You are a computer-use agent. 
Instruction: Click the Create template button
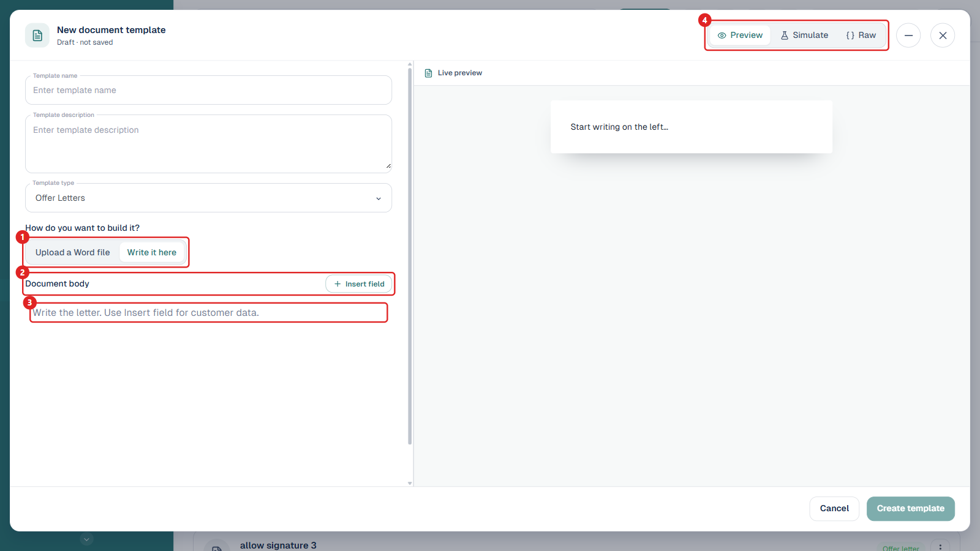point(910,509)
